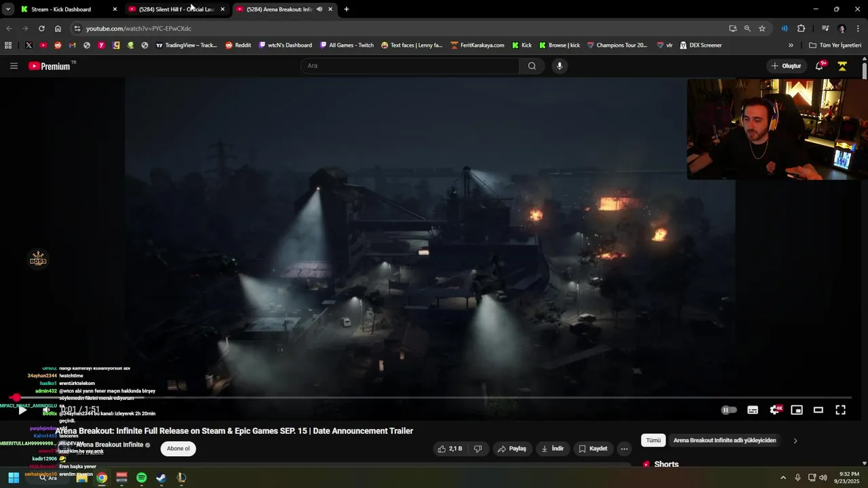Dislike the video with thumbs down

(x=478, y=449)
